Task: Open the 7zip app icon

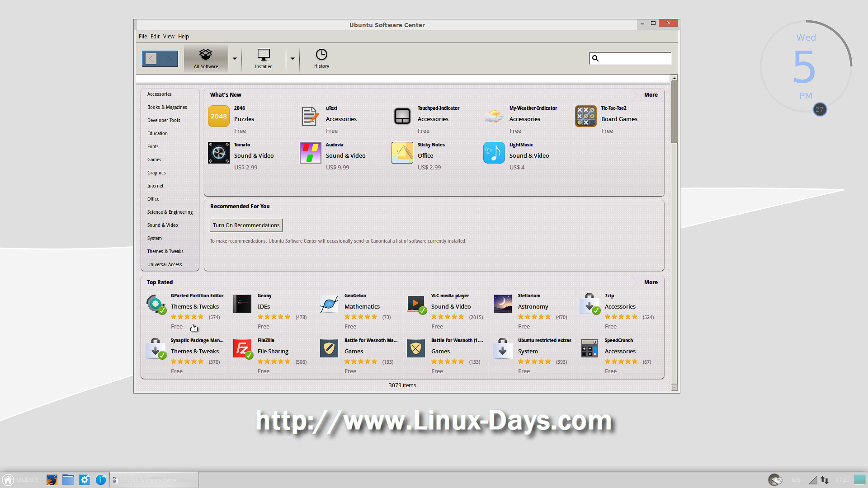Action: (590, 304)
